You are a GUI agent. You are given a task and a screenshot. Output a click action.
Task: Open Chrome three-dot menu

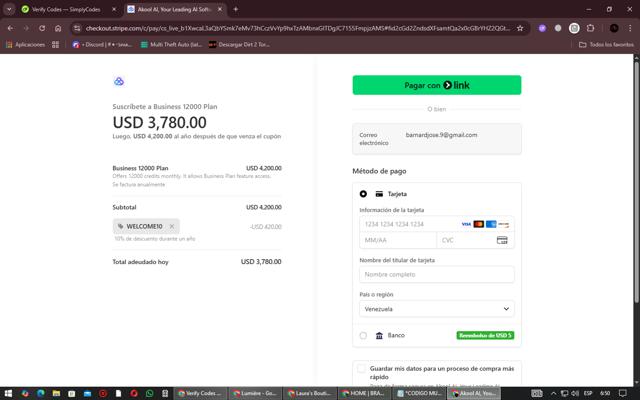point(630,28)
